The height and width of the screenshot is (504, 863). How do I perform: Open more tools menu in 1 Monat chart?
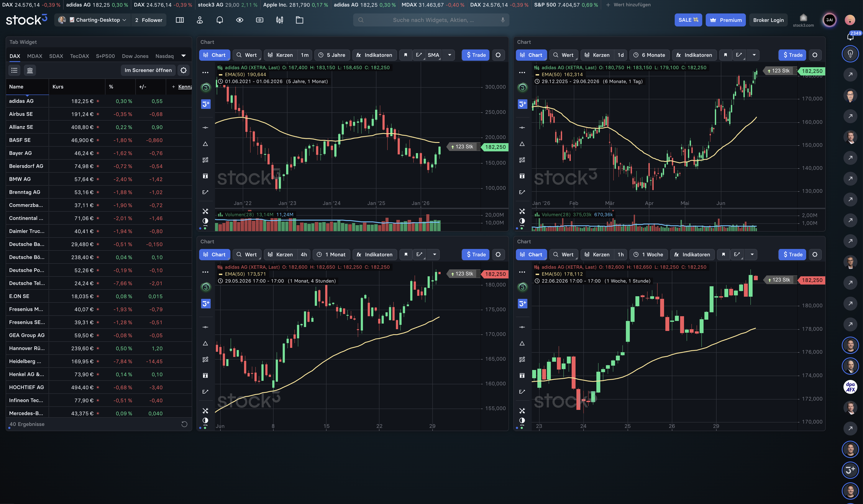205,272
